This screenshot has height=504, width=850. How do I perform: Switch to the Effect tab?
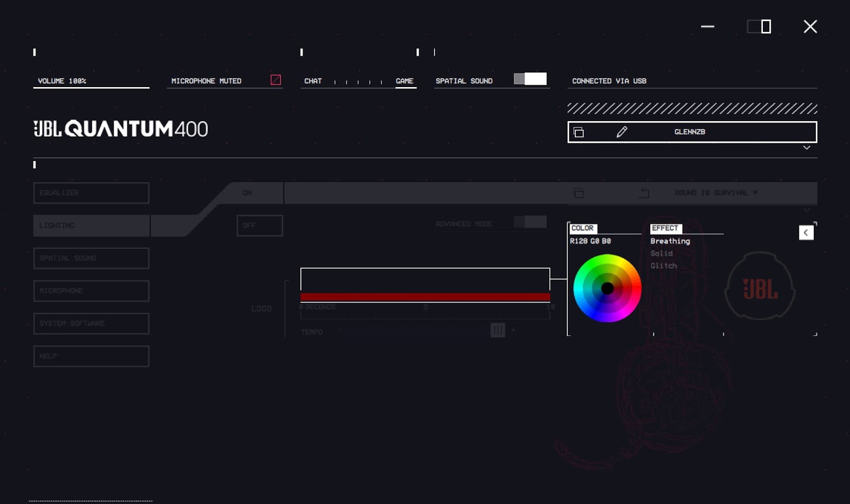tap(665, 228)
